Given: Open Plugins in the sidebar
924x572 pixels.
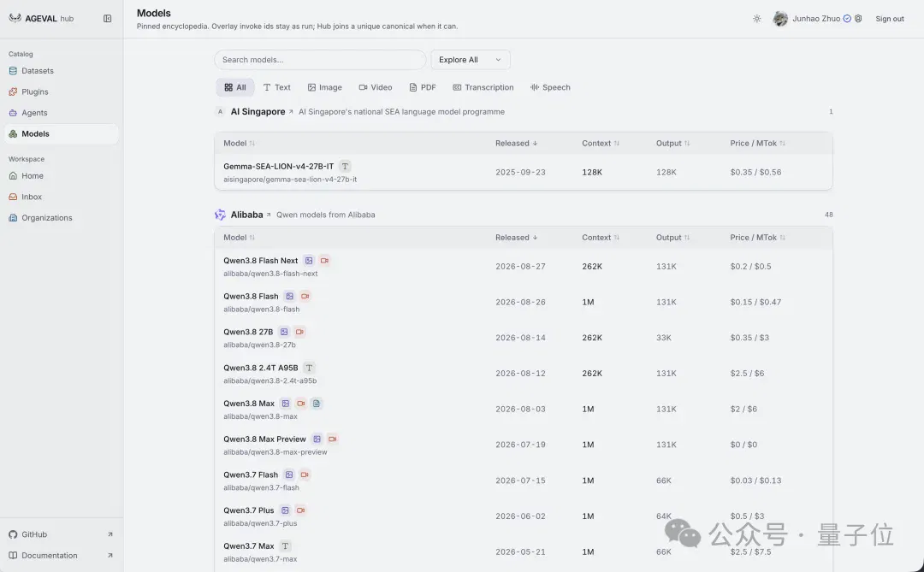Looking at the screenshot, I should point(62,91).
